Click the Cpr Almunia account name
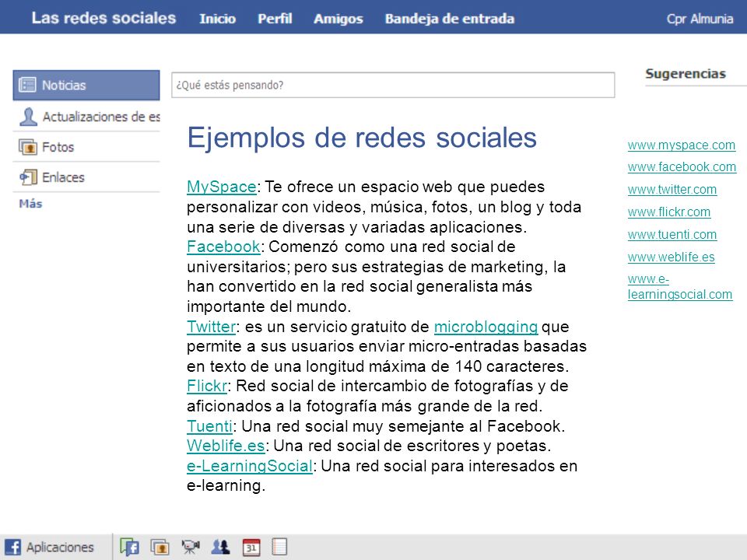 point(700,19)
